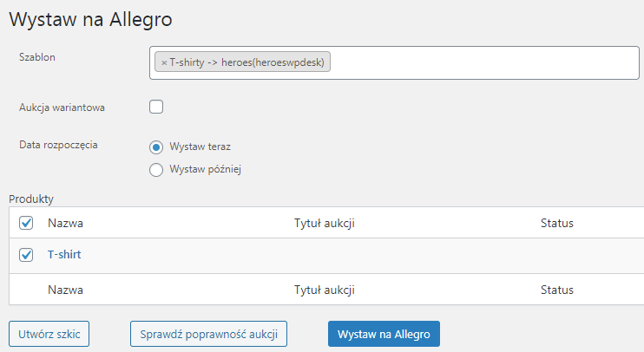
Task: Click the blue Wystaw na Allegro button
Action: (x=384, y=334)
